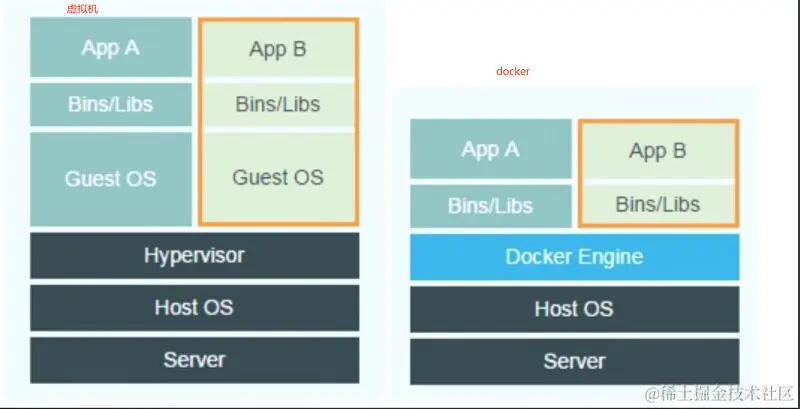Select Bins/Libs block under VM App A

[x=111, y=105]
